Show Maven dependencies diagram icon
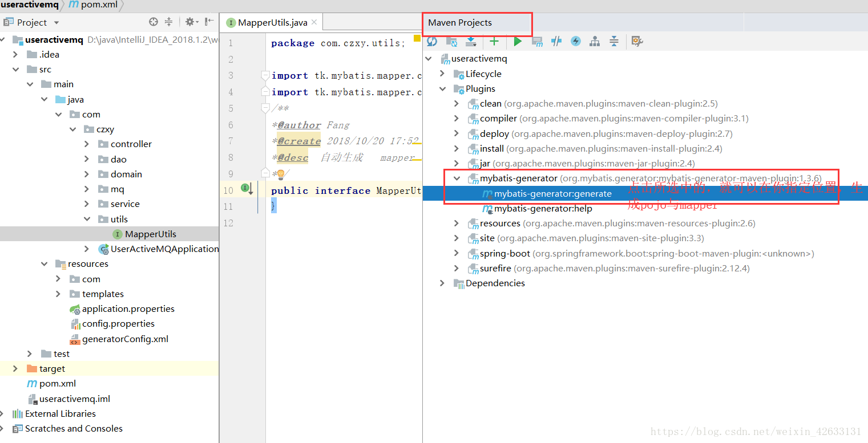The width and height of the screenshot is (868, 443). click(x=595, y=41)
